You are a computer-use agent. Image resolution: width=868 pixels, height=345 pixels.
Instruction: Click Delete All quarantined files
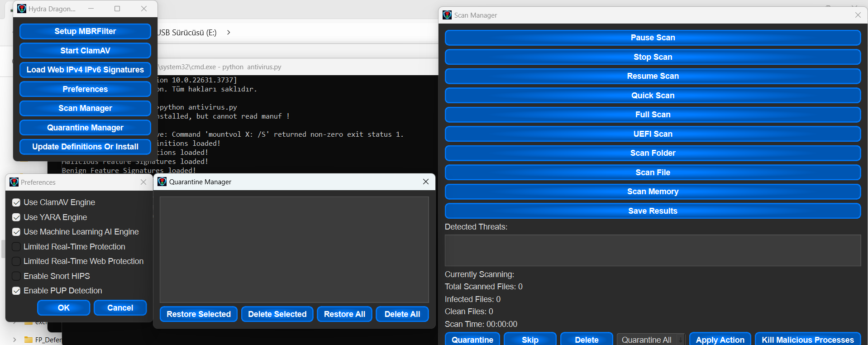click(402, 314)
